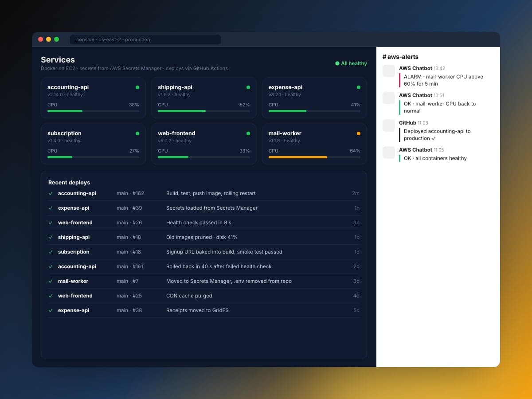Image resolution: width=532 pixels, height=399 pixels.
Task: Click 'main · #39' branch label
Action: click(x=129, y=208)
